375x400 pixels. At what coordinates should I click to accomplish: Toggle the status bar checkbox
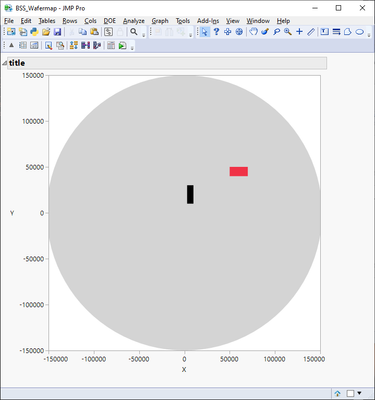point(350,393)
